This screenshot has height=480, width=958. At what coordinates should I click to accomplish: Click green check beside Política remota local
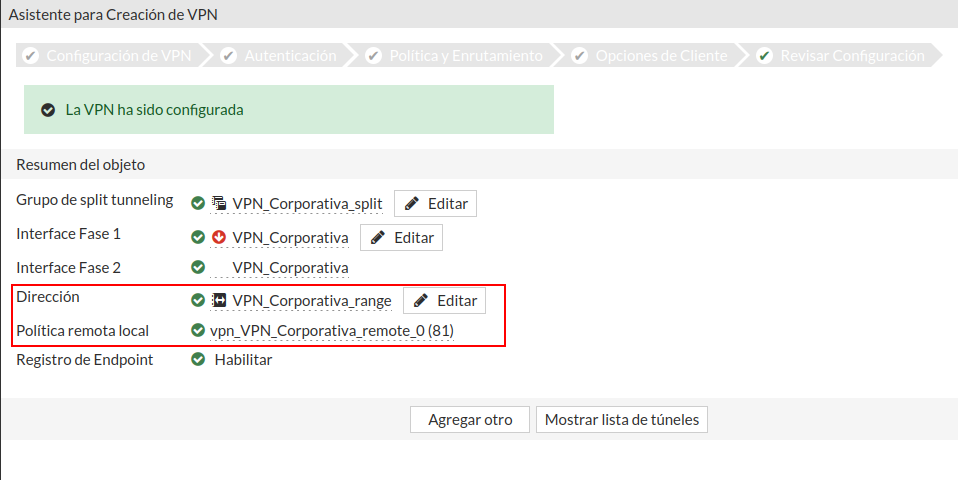tap(198, 330)
